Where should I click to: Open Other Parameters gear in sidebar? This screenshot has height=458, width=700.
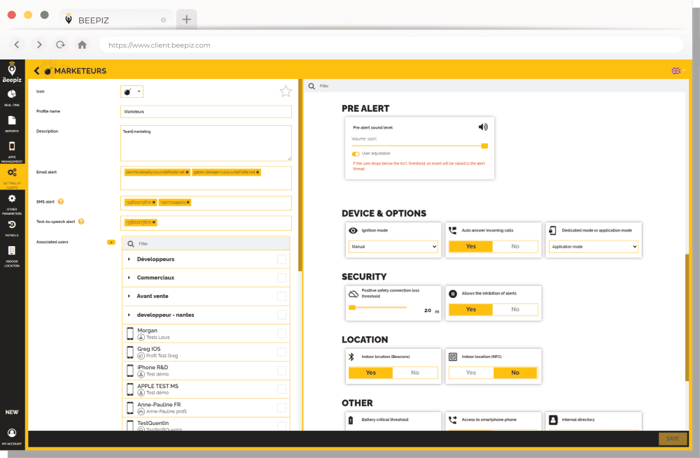pos(12,199)
